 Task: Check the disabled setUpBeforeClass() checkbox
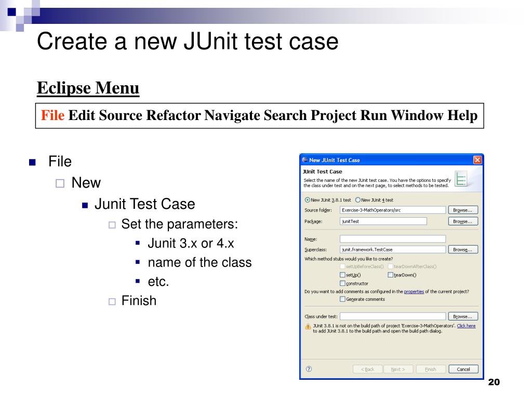342,267
